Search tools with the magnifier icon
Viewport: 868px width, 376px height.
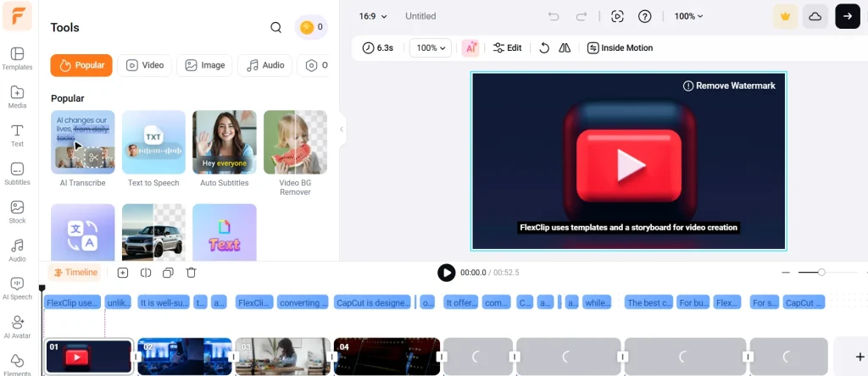coord(275,27)
